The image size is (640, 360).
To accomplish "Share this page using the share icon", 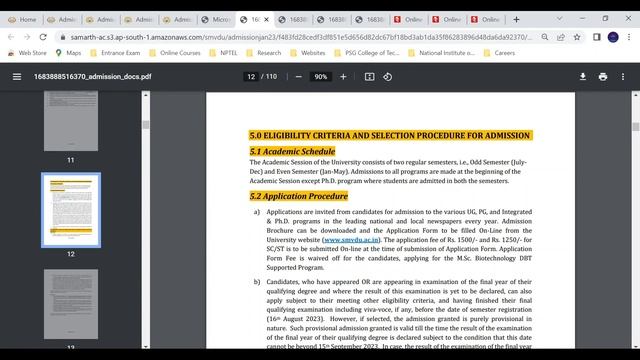I will [561, 37].
